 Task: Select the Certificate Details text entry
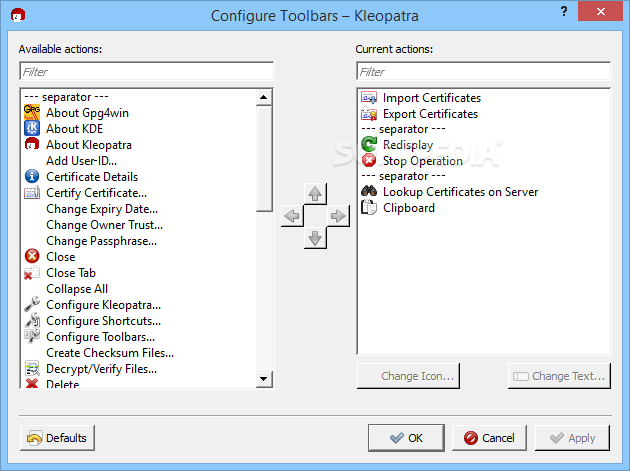tap(92, 177)
